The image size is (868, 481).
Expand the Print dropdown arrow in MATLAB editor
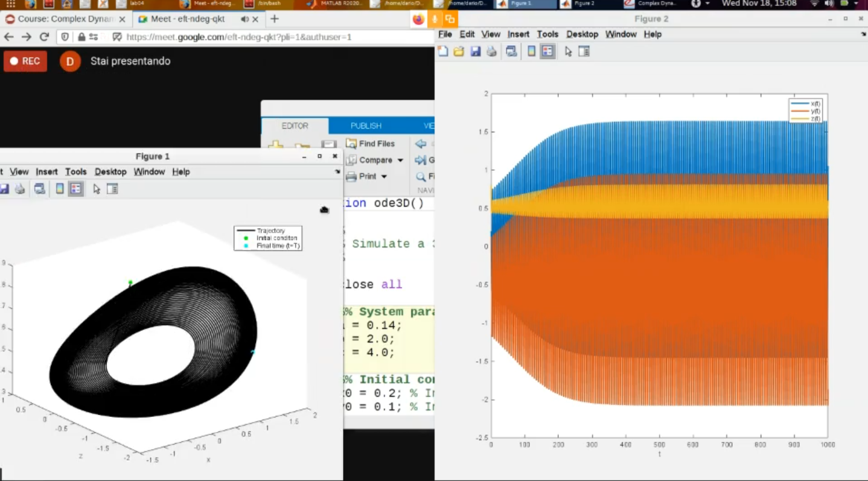tap(384, 177)
